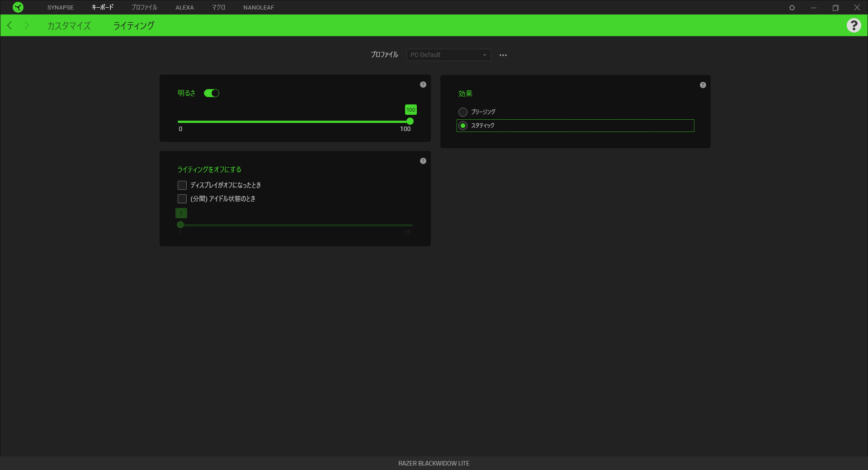Enable ディスプレイがオフになったとき checkbox
This screenshot has height=470, width=868.
click(x=182, y=185)
